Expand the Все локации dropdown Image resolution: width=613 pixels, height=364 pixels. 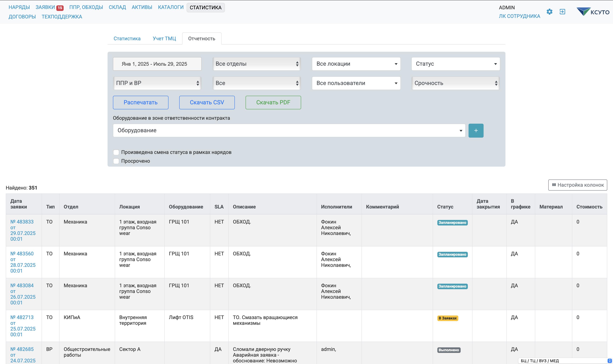click(x=356, y=64)
